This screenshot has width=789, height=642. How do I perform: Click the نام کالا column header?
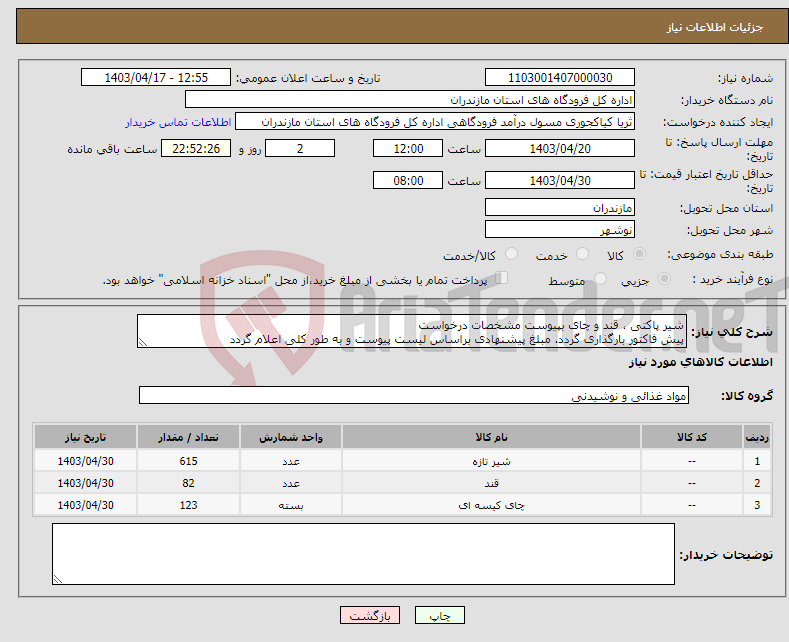point(491,437)
